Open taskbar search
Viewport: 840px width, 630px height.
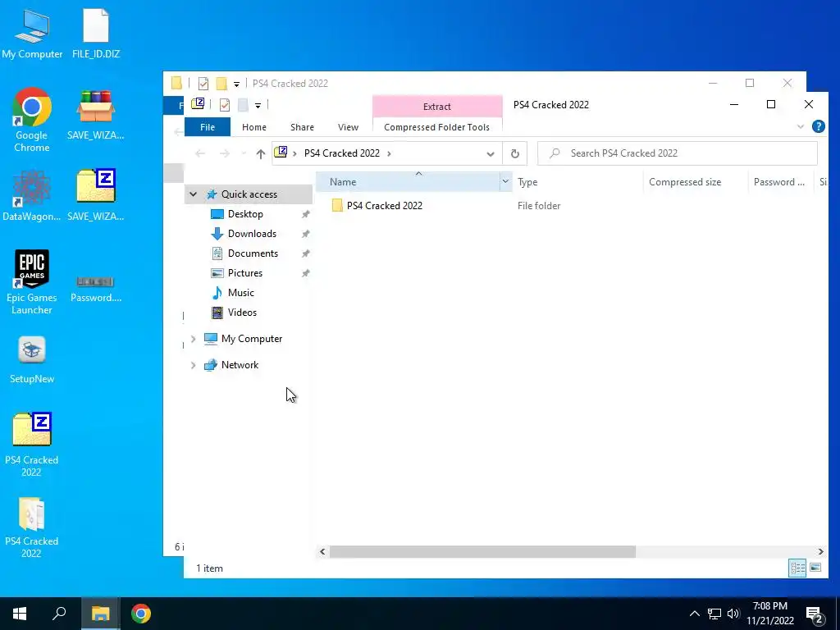tap(59, 614)
